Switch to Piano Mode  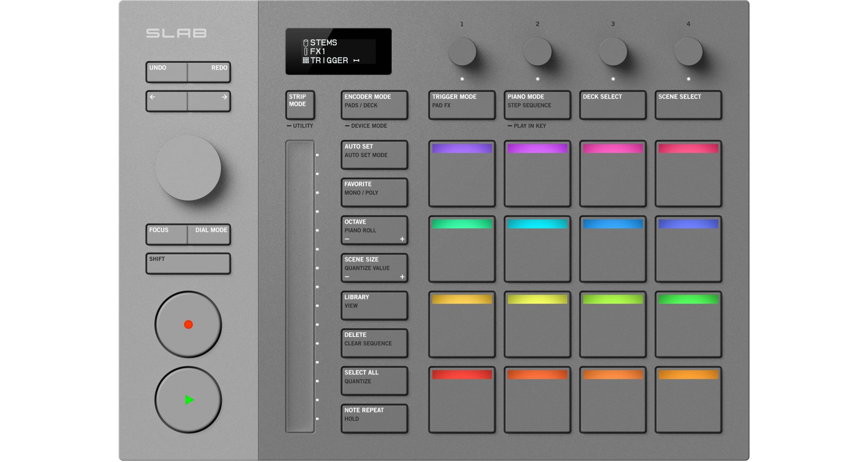[x=537, y=105]
